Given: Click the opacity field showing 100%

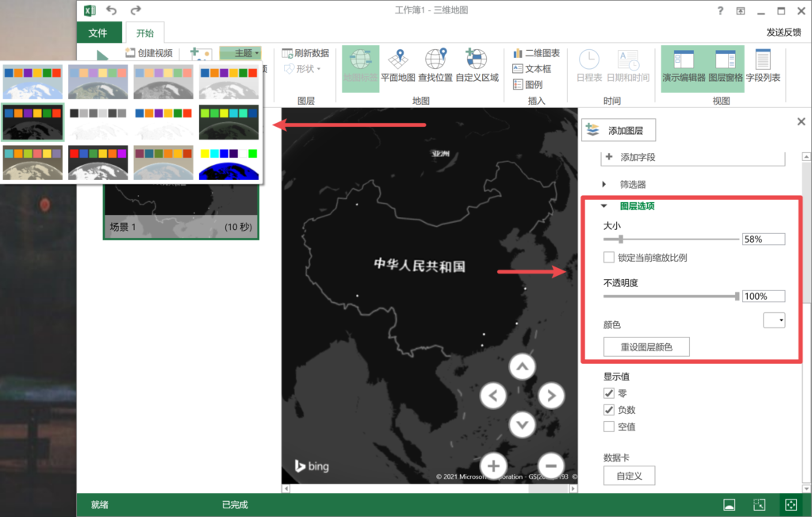Looking at the screenshot, I should pyautogui.click(x=764, y=297).
